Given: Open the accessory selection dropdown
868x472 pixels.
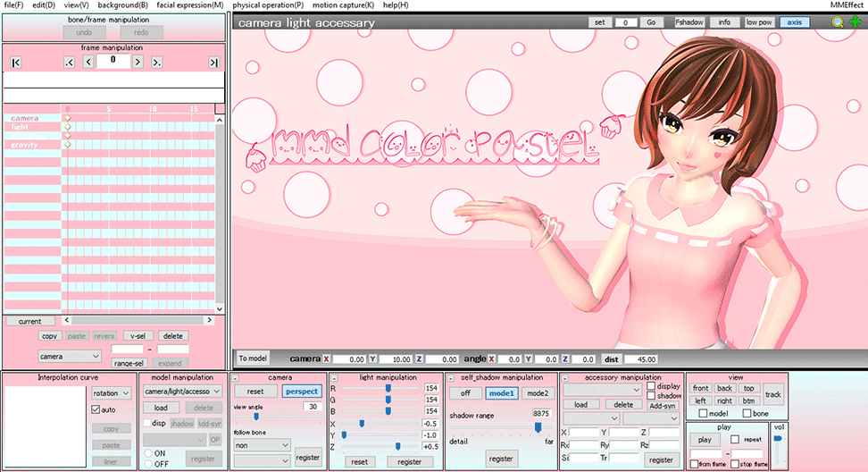Looking at the screenshot, I should 602,390.
